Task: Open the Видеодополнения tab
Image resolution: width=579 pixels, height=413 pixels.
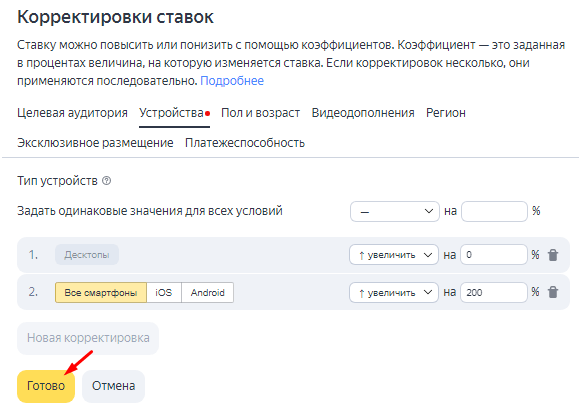Action: click(x=363, y=113)
